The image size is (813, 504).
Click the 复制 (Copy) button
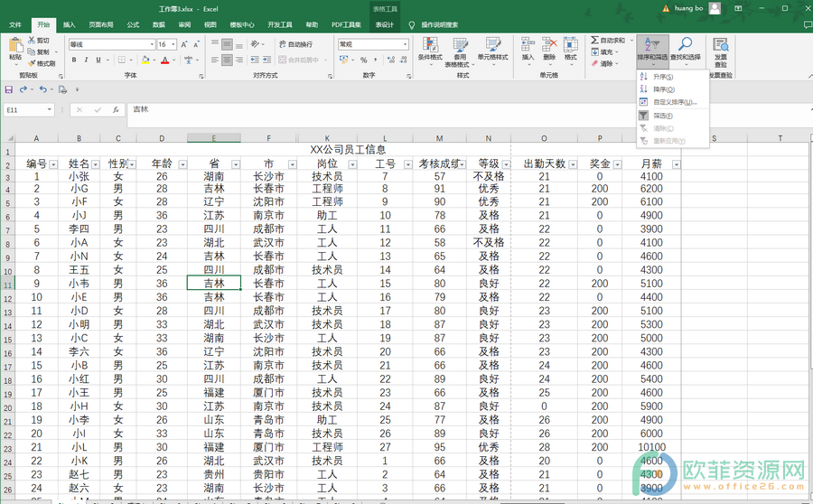[x=38, y=51]
